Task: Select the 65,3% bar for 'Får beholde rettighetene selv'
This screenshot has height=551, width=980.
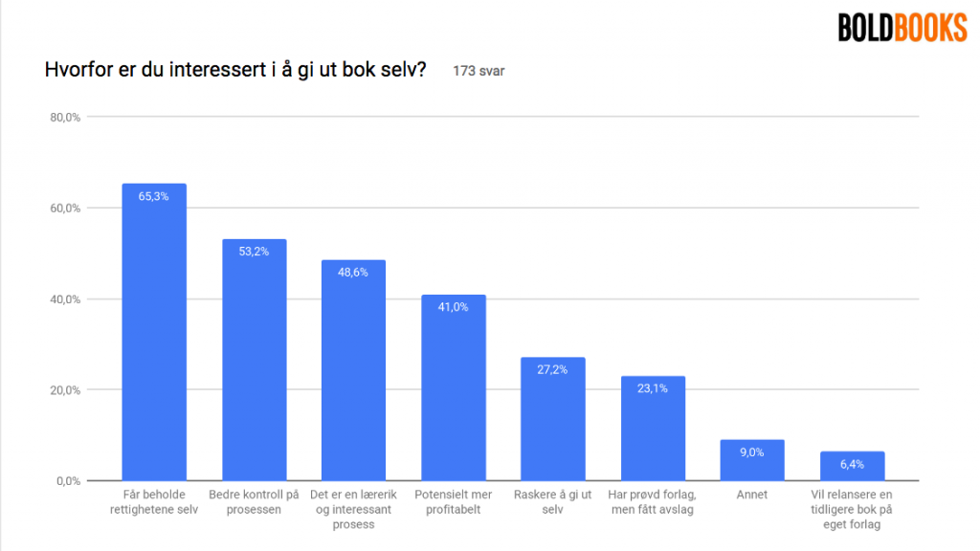Action: click(154, 331)
